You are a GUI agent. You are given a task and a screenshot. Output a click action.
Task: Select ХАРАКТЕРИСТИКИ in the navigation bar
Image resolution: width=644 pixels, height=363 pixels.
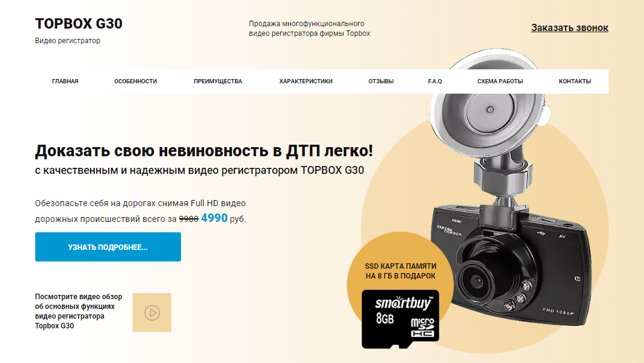point(306,81)
